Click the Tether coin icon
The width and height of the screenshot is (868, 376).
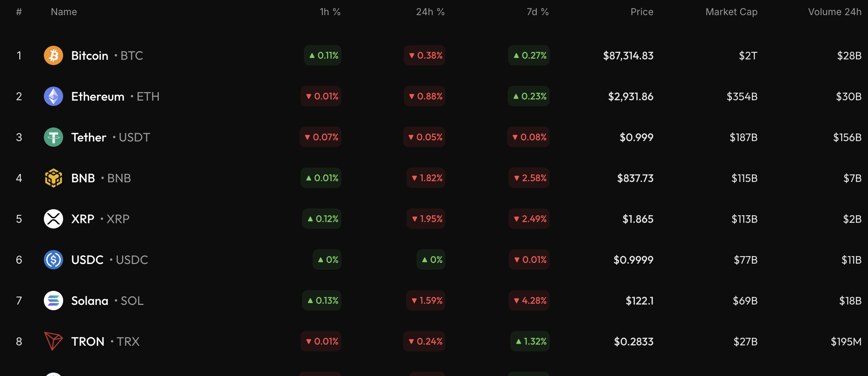click(x=53, y=137)
